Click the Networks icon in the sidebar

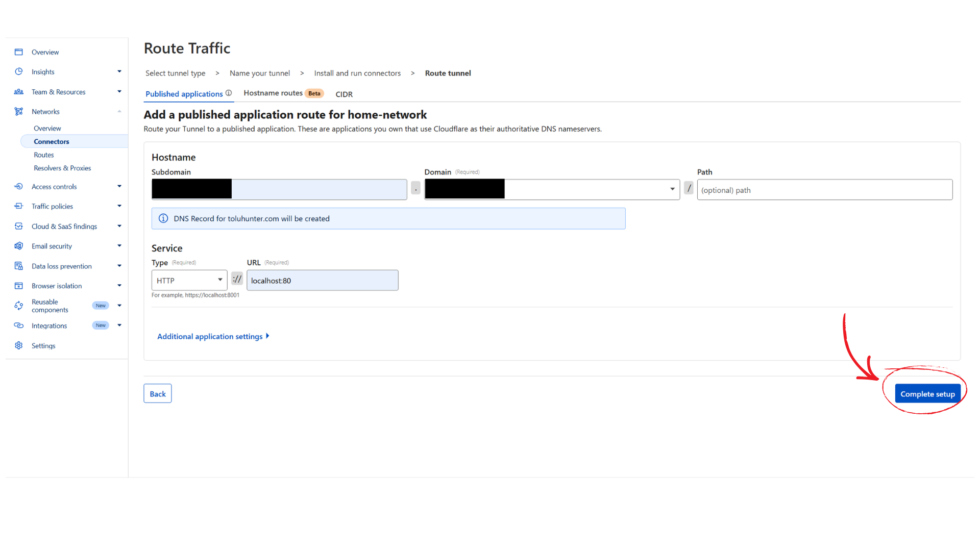tap(19, 111)
